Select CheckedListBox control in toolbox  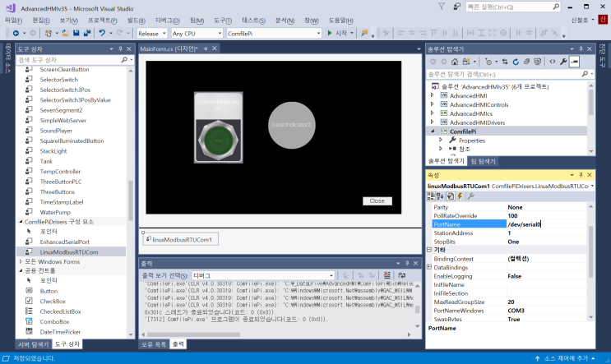(60, 311)
